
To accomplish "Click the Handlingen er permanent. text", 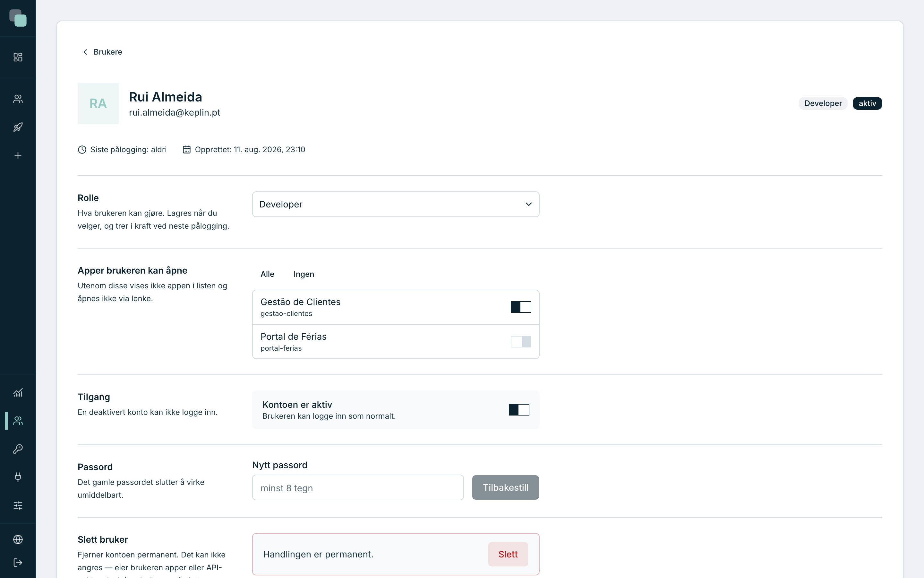I will [x=318, y=554].
